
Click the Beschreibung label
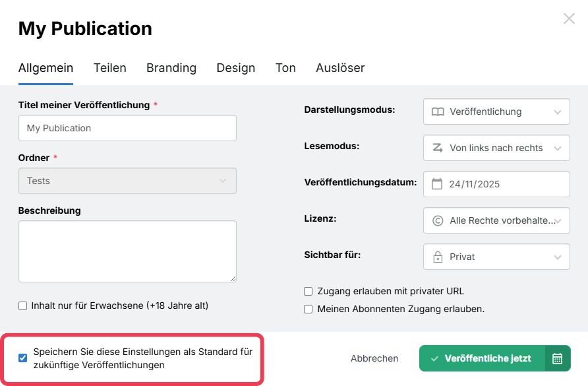49,210
